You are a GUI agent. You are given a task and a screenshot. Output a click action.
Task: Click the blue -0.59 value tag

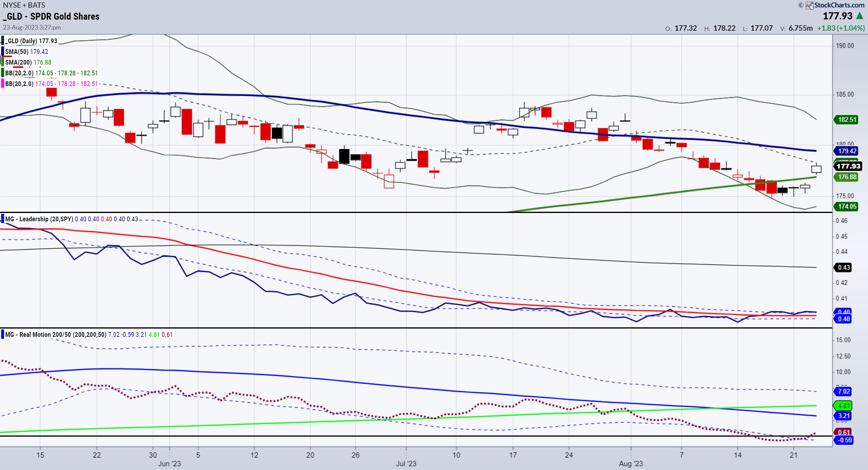tap(844, 440)
